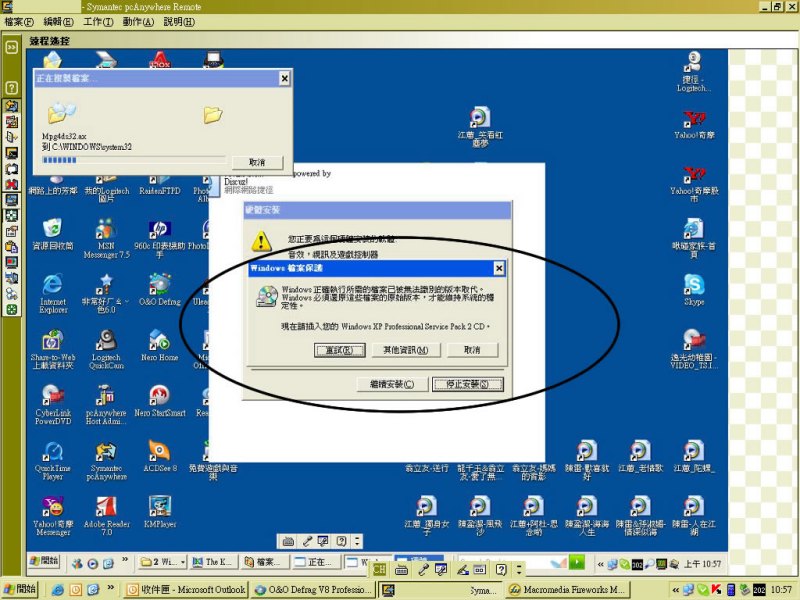Image resolution: width=800 pixels, height=600 pixels.
Task: Click the question mark icon in pcAnywhere sidebar
Action: (x=11, y=88)
